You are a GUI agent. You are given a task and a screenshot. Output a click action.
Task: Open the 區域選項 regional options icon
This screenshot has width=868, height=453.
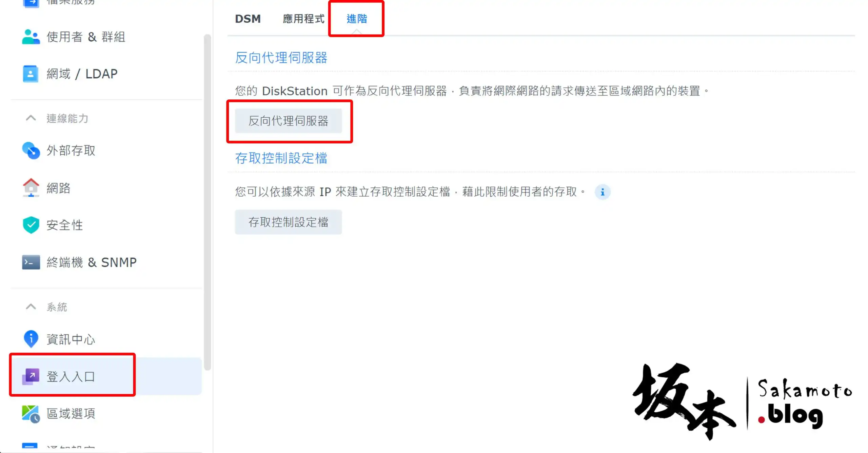pyautogui.click(x=31, y=414)
